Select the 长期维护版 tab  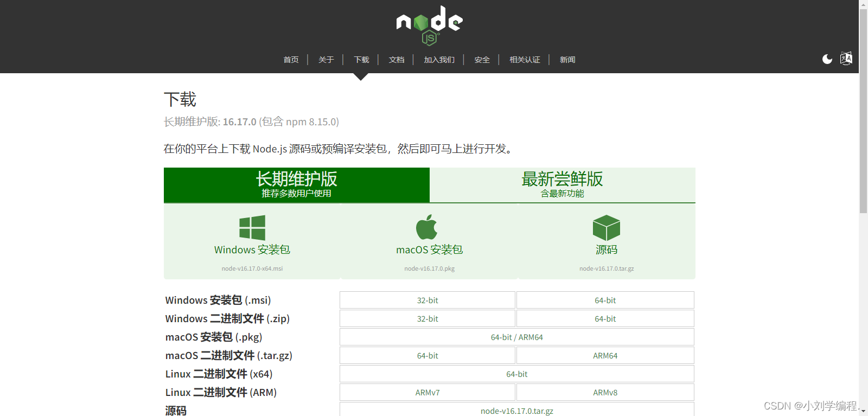pos(297,185)
